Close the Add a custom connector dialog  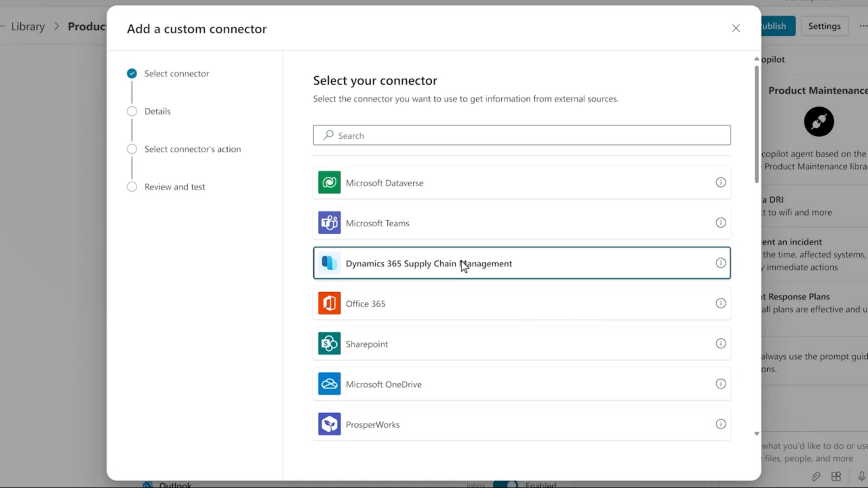click(x=736, y=28)
